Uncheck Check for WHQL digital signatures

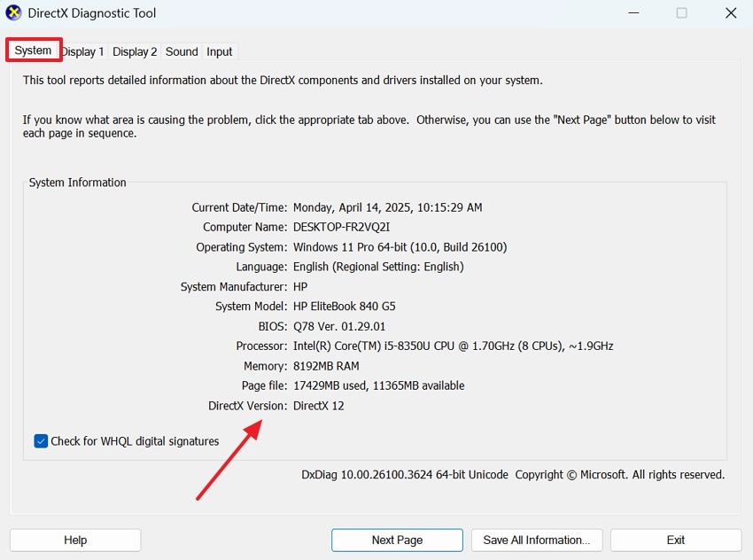41,441
